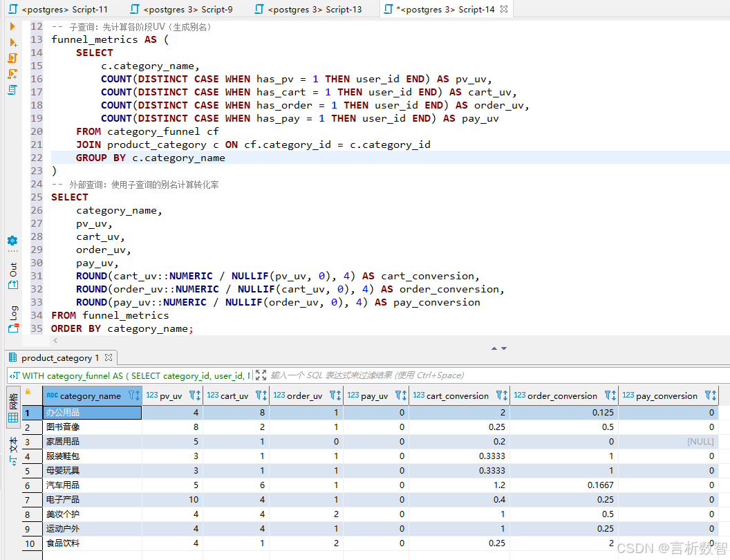Collapse the results panel with the up arrow
This screenshot has width=730, height=560.
tap(494, 348)
